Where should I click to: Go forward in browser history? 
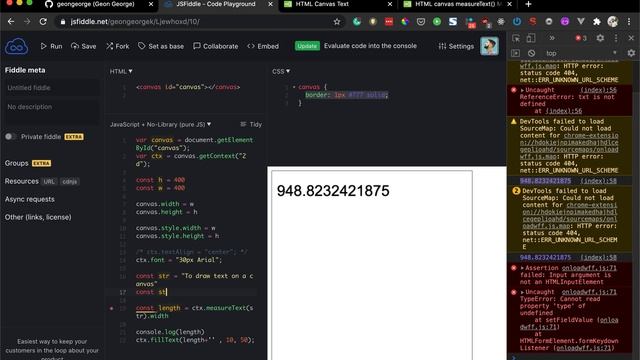(27, 22)
